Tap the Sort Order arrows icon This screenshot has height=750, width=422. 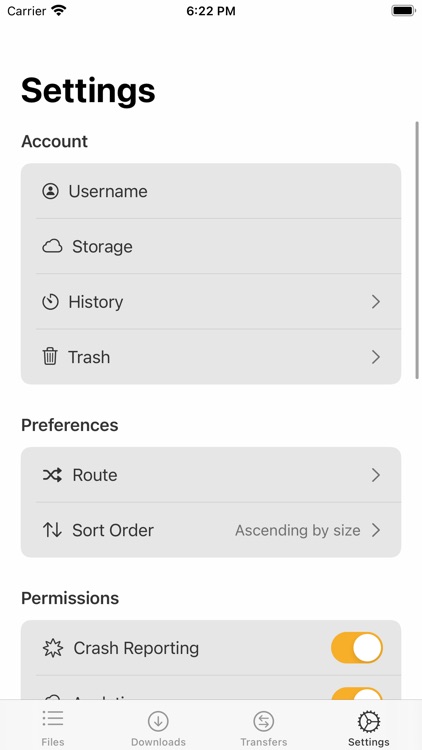52,530
